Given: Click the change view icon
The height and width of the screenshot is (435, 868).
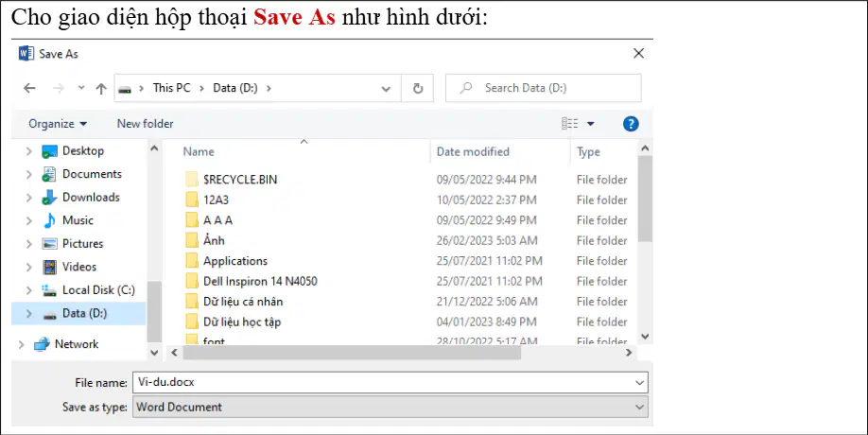Looking at the screenshot, I should [x=569, y=124].
